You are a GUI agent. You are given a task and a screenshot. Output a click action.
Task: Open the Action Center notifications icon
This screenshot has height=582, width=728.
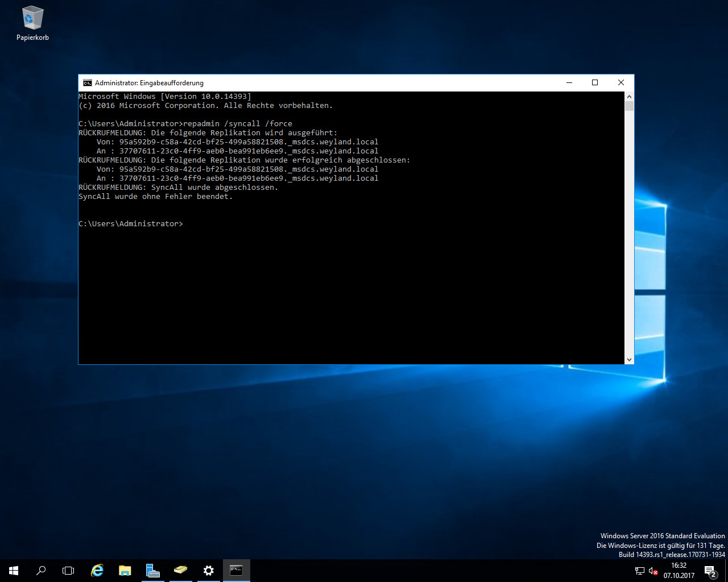point(710,571)
